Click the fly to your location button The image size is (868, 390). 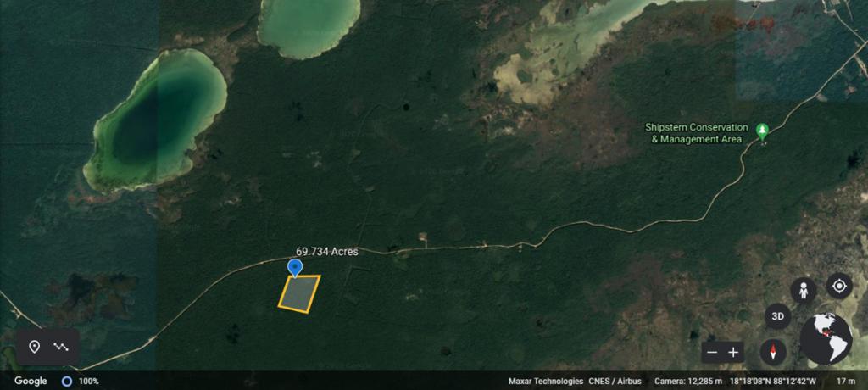coord(839,287)
